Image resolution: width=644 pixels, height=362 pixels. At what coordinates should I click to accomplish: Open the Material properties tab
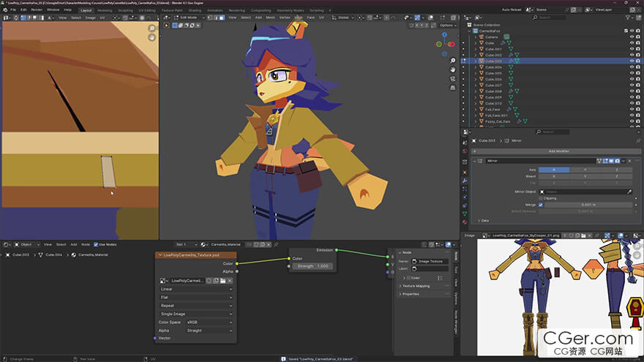464,222
